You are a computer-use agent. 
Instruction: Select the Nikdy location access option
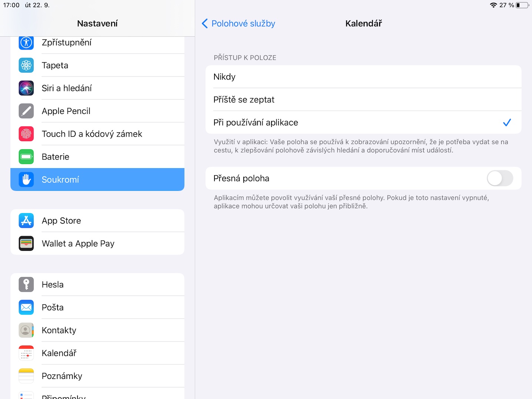[363, 77]
